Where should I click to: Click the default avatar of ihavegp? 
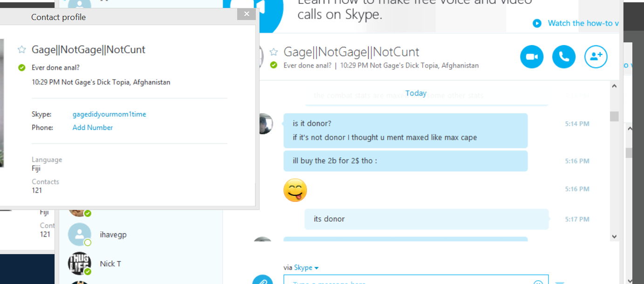tap(80, 235)
